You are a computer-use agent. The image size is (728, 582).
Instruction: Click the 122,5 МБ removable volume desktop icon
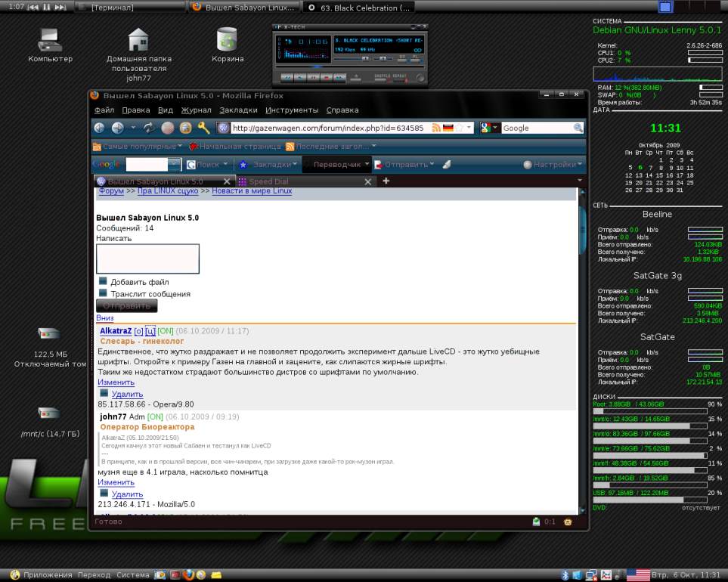pyautogui.click(x=50, y=347)
